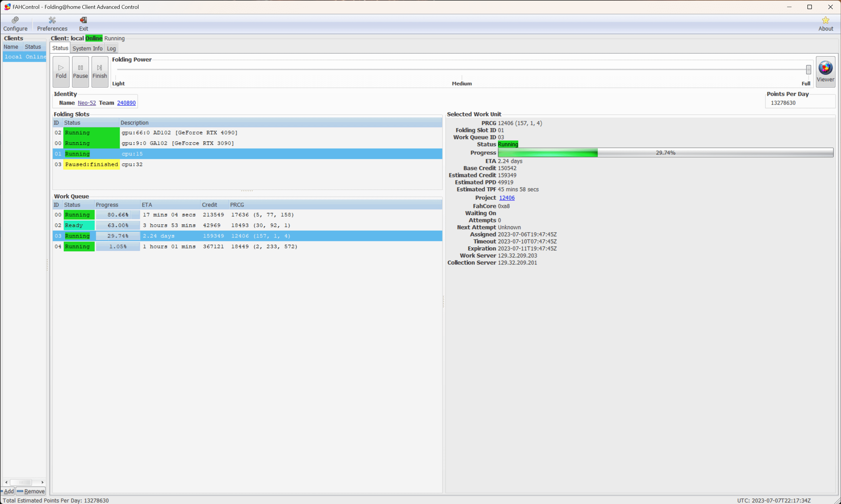
Task: Pause all folding slots
Action: [x=80, y=72]
